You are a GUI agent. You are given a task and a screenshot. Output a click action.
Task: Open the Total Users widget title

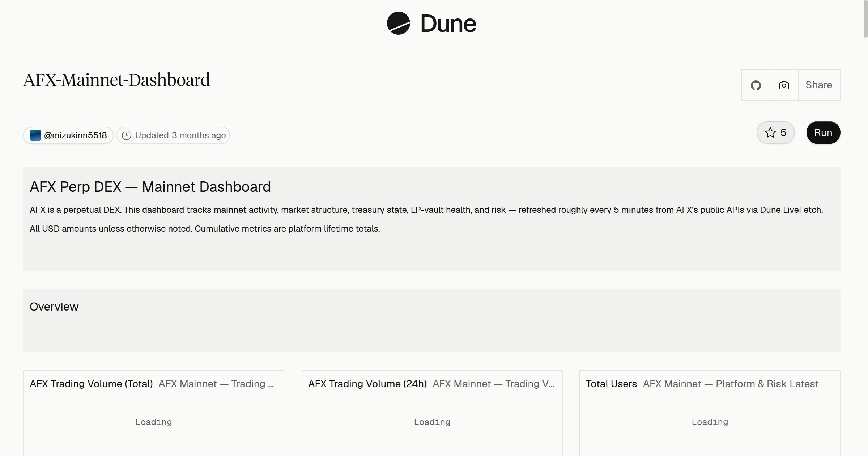click(x=611, y=384)
